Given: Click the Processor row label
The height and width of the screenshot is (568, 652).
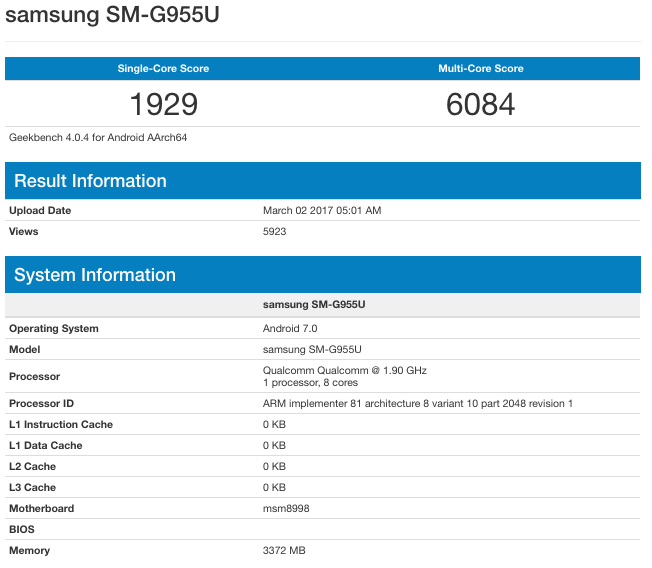Looking at the screenshot, I should tap(35, 376).
